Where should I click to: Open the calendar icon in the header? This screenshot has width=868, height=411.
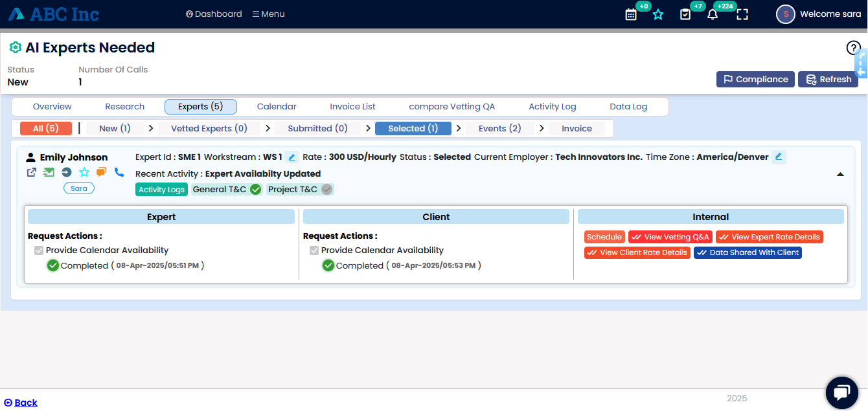(x=631, y=14)
